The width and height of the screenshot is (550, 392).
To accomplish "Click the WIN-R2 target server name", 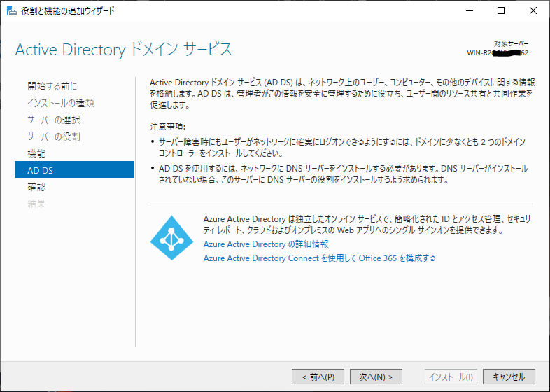I will point(498,53).
